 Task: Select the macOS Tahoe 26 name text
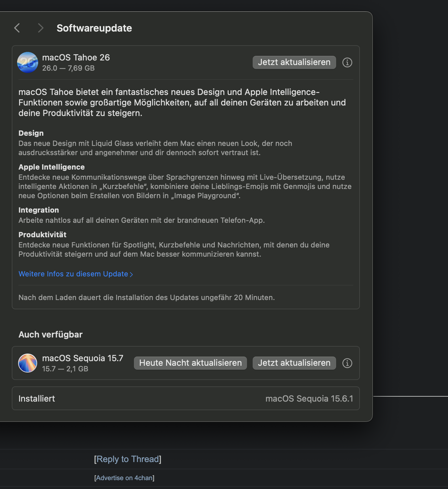(x=76, y=58)
